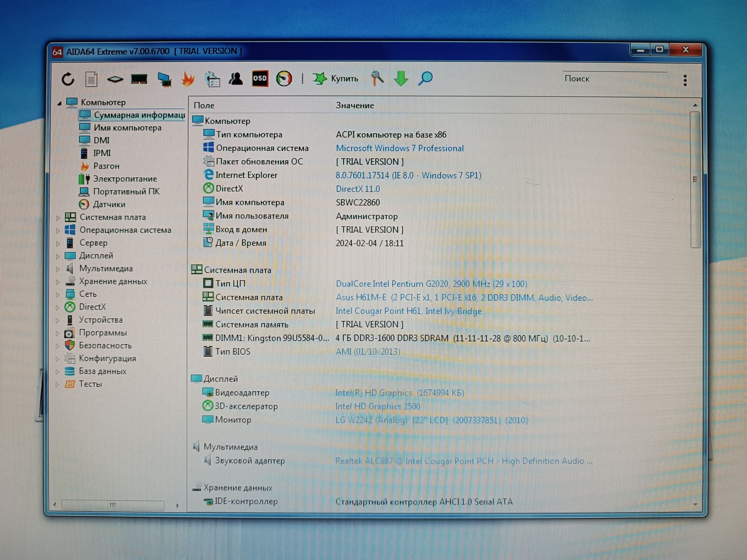This screenshot has width=747, height=560.
Task: Open the IPMI tree item
Action: tap(95, 153)
